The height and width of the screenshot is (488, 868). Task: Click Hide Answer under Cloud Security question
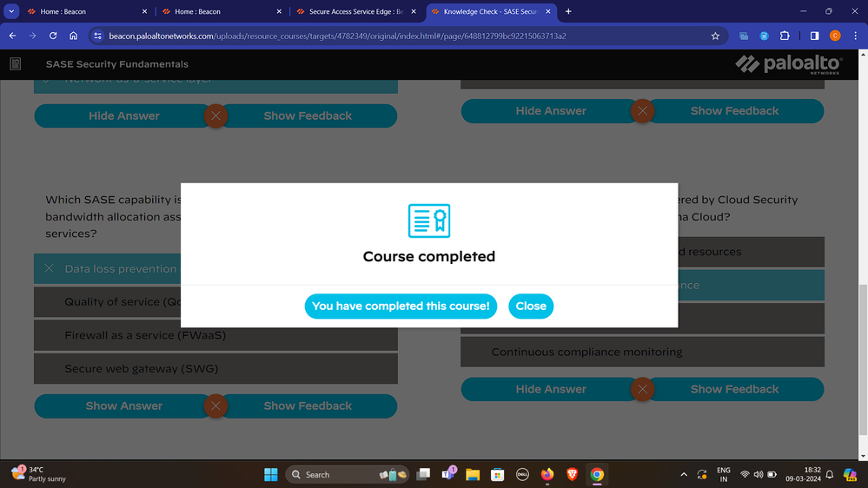click(x=550, y=389)
